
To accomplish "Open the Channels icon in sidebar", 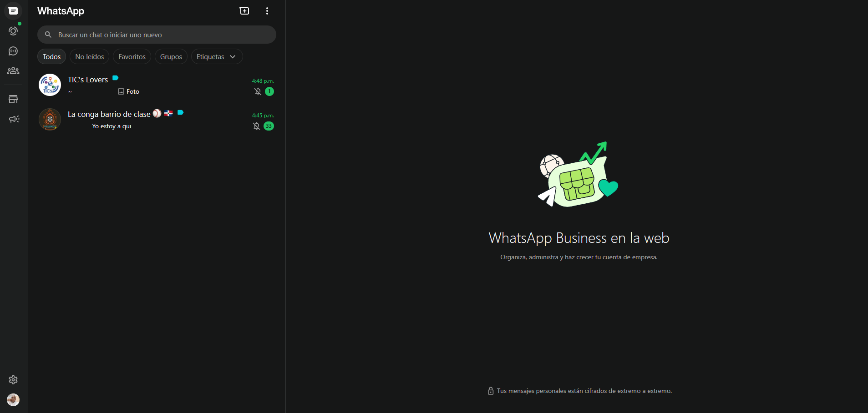I will (13, 51).
